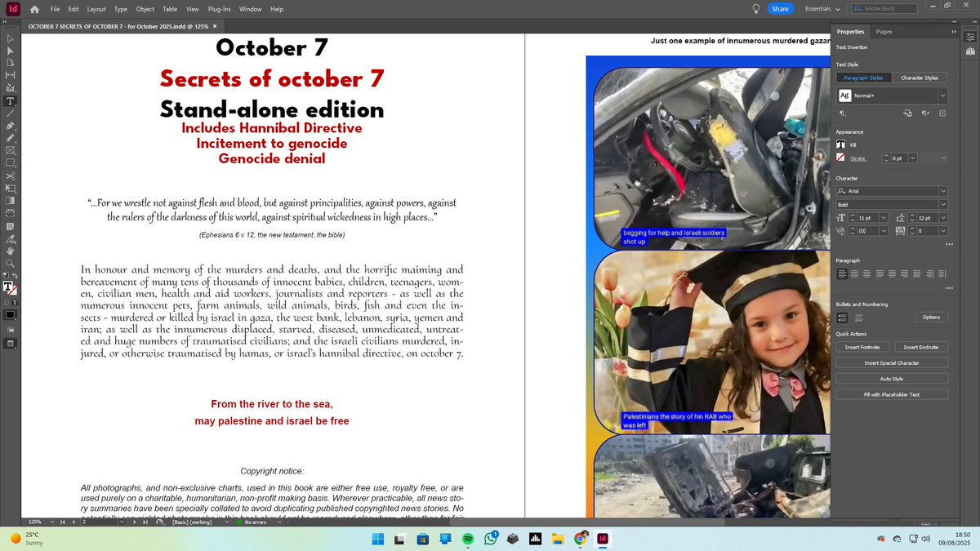Screen dimensions: 980x551
Task: Click the Apply Color black swatch in toolbox
Action: pos(10,316)
